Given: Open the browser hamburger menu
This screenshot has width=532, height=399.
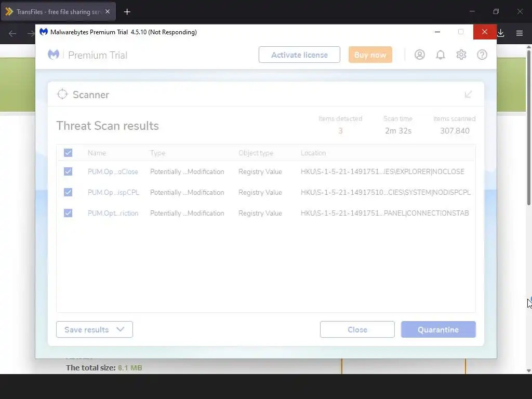Looking at the screenshot, I should (x=520, y=33).
